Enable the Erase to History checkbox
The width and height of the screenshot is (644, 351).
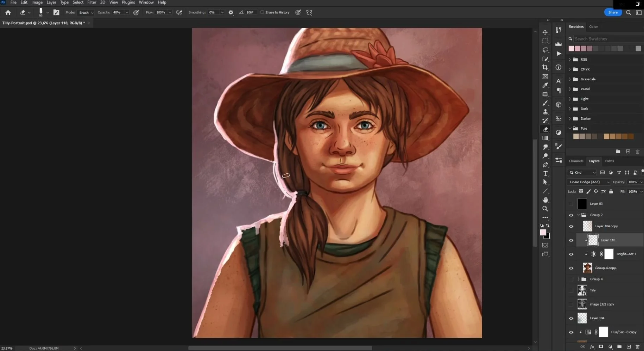[x=262, y=12]
